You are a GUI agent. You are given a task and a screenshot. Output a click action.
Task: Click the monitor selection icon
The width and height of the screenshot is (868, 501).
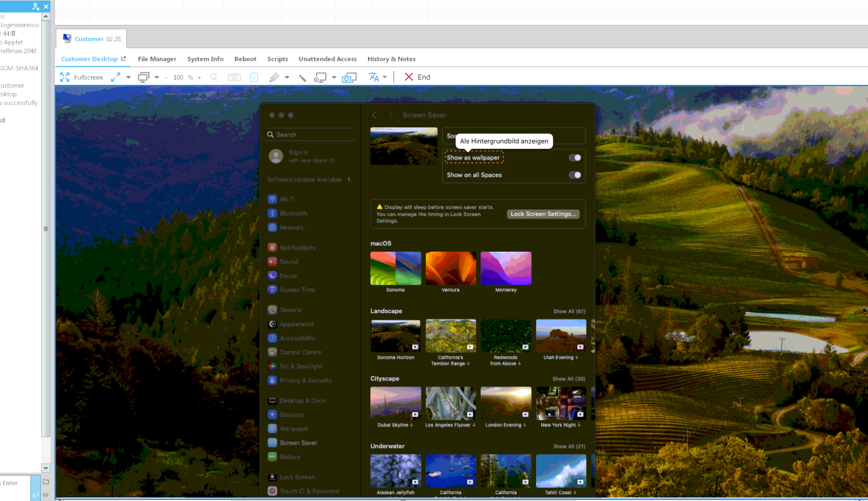(144, 77)
